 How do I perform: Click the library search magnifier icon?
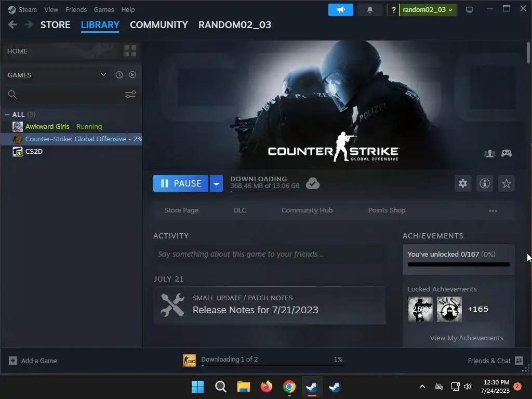(x=12, y=95)
